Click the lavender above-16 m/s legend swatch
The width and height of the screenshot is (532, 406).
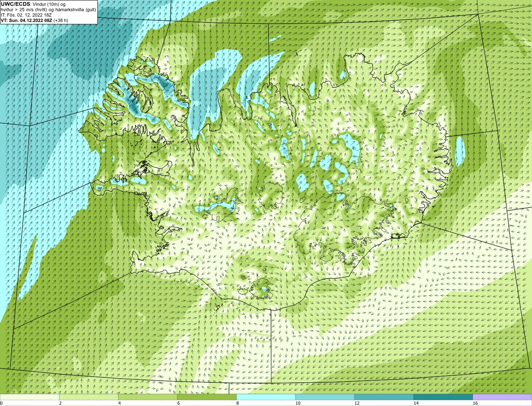point(502,397)
